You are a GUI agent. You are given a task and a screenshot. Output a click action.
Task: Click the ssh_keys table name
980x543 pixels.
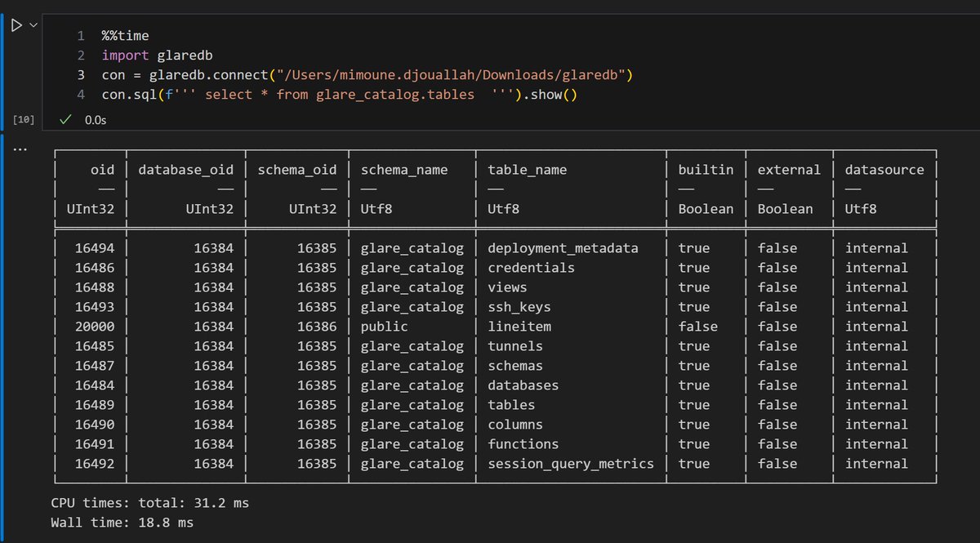(x=519, y=307)
